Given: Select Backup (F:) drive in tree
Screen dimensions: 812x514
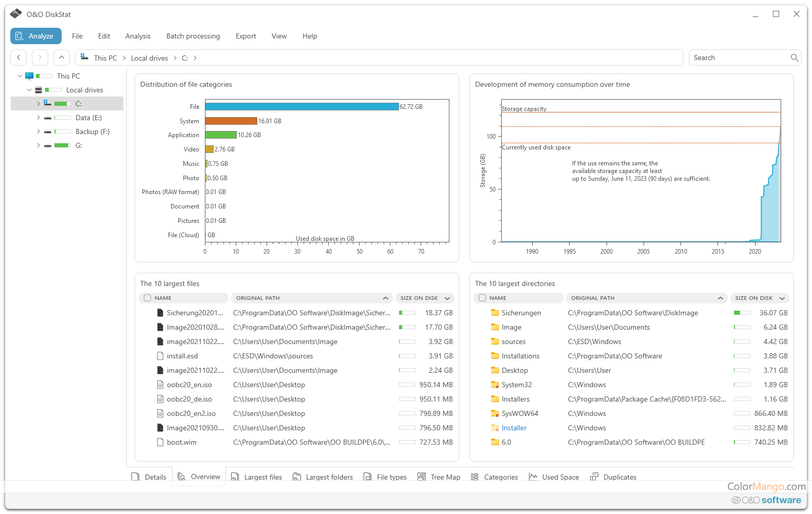Looking at the screenshot, I should click(x=92, y=131).
